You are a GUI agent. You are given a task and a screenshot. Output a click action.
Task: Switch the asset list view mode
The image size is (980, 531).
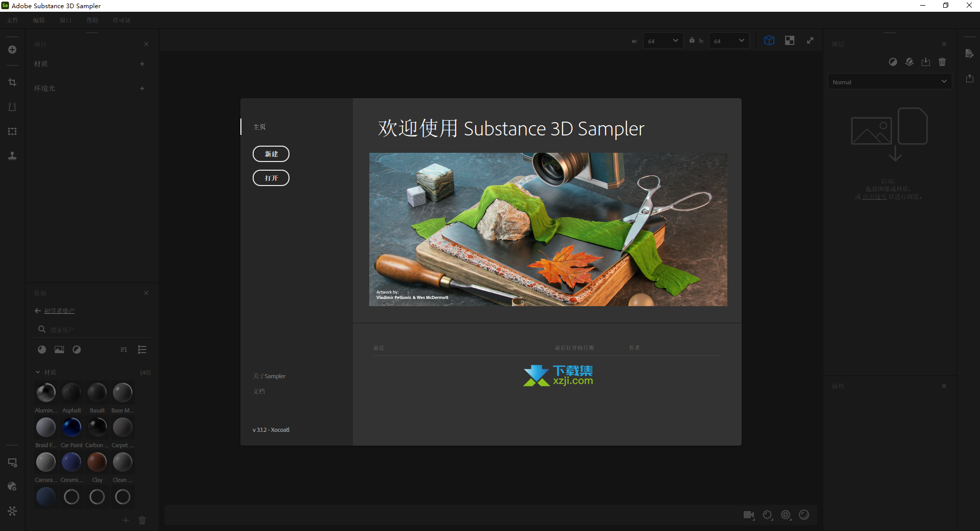[142, 350]
